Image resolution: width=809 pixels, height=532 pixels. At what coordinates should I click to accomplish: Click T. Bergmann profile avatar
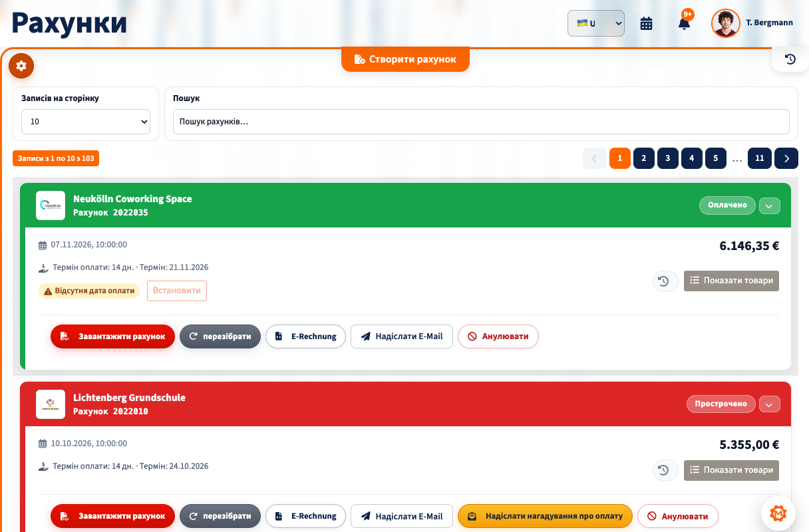click(x=726, y=23)
